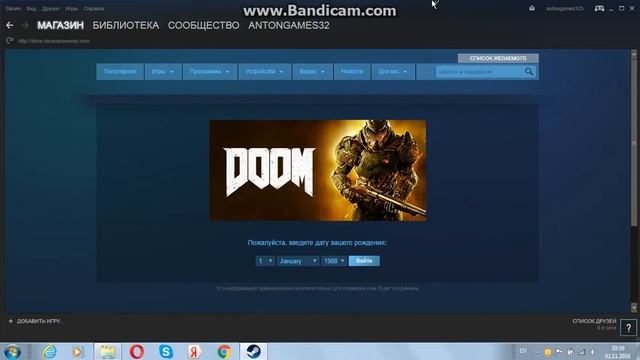Reload the store page with refresh icon
This screenshot has height=360, width=640.
pyautogui.click(x=10, y=40)
